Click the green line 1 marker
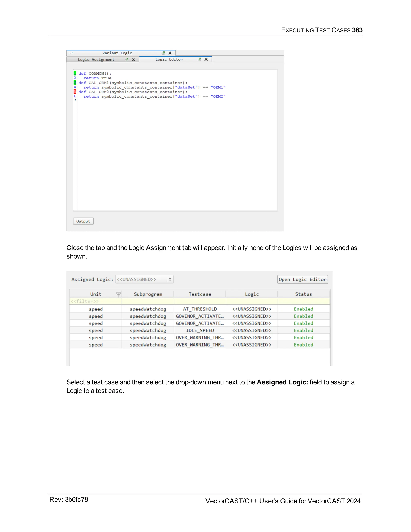 [x=75, y=73]
